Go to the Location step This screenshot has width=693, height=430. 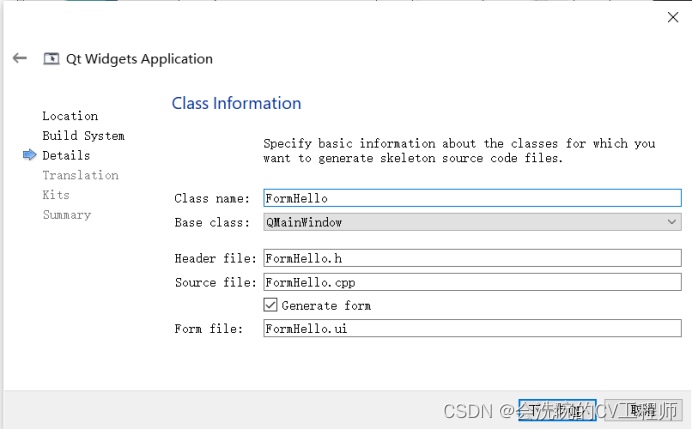[70, 116]
